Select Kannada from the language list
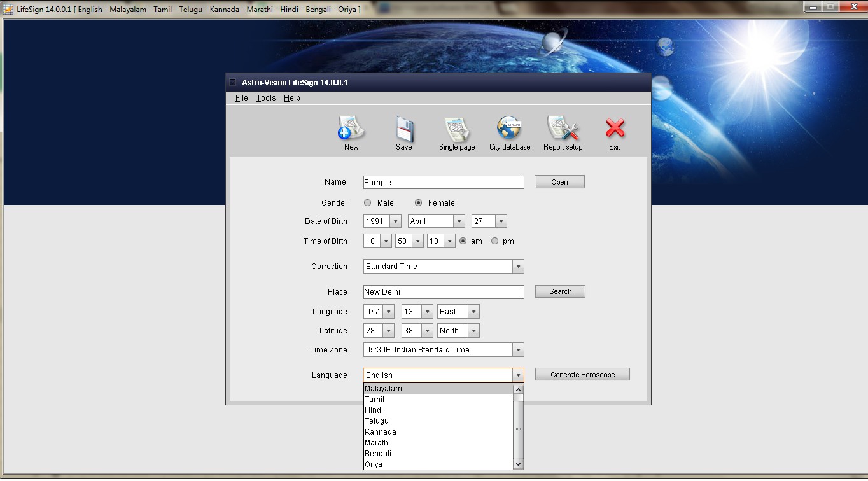The image size is (868, 481). pyautogui.click(x=438, y=432)
